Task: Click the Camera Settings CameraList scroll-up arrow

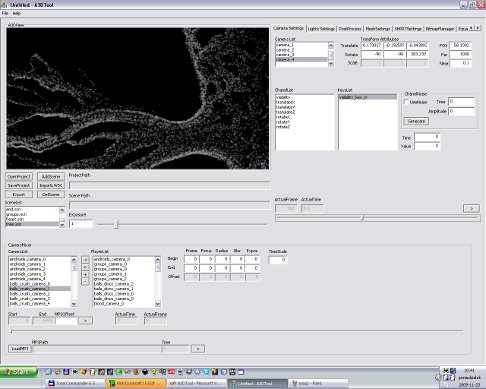Action: point(331,45)
